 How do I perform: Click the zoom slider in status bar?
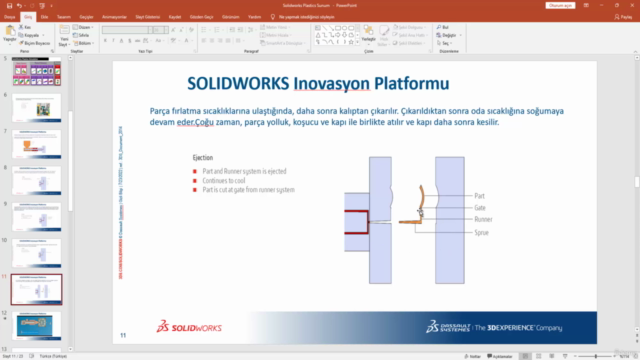596,356
